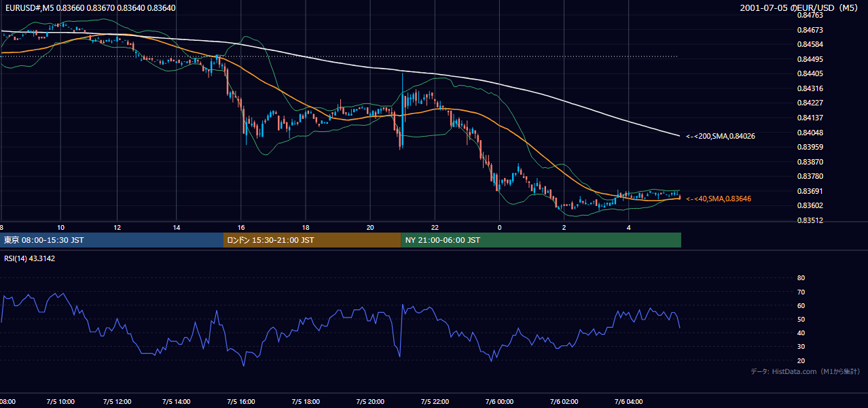The image size is (868, 408).
Task: Click price level 0.83602 on the axis
Action: [x=810, y=205]
